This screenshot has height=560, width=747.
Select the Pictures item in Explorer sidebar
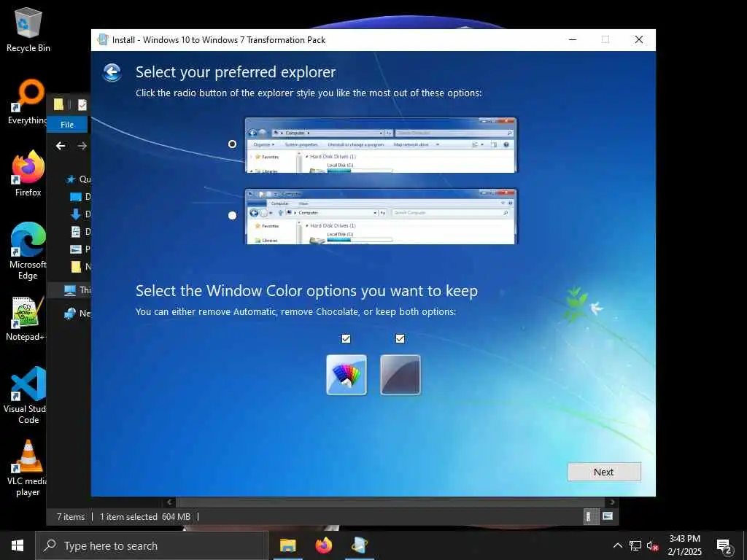pyautogui.click(x=80, y=249)
